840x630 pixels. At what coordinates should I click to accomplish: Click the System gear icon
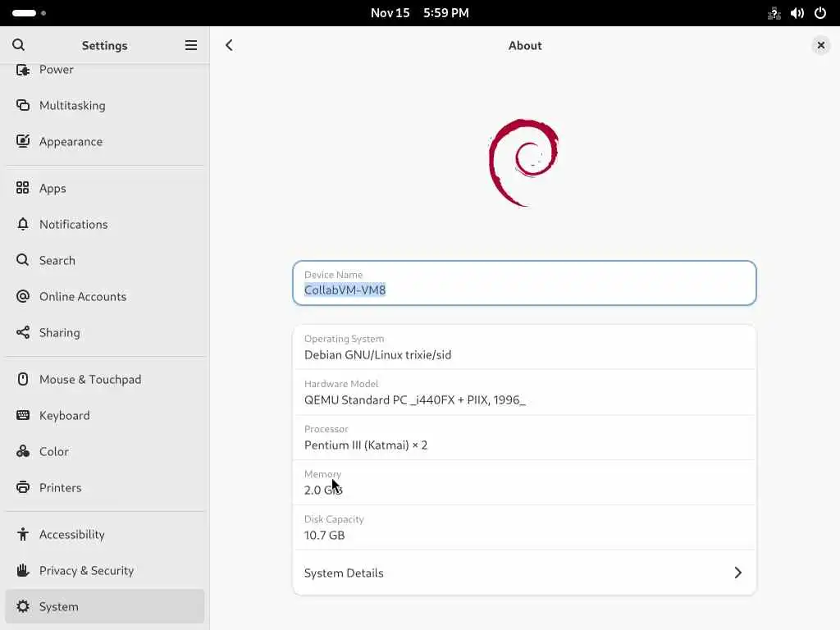[22, 606]
